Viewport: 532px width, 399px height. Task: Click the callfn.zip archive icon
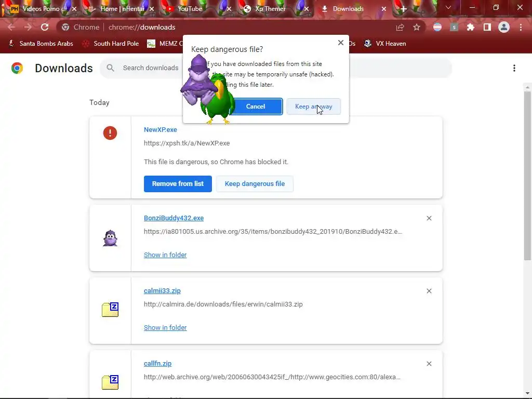[110, 382]
